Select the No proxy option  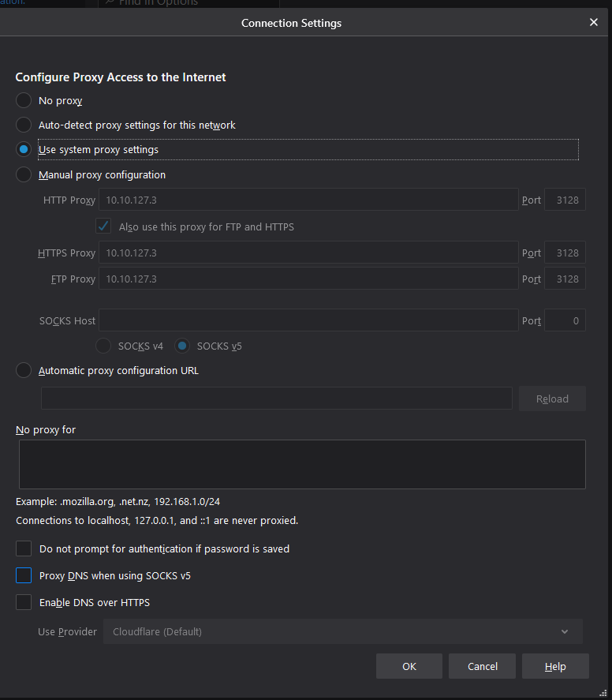24,101
